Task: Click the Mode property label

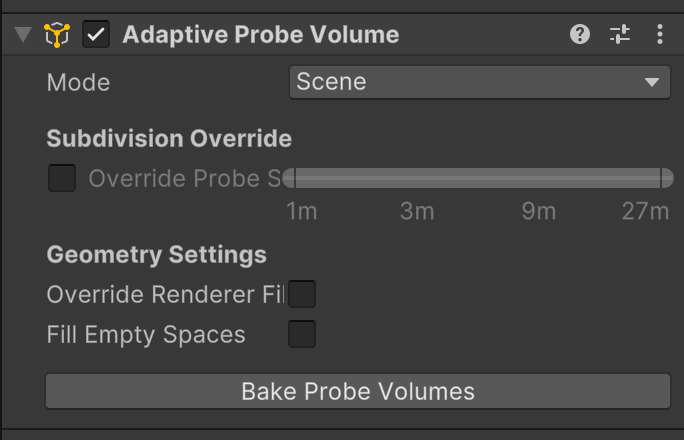Action: 78,82
